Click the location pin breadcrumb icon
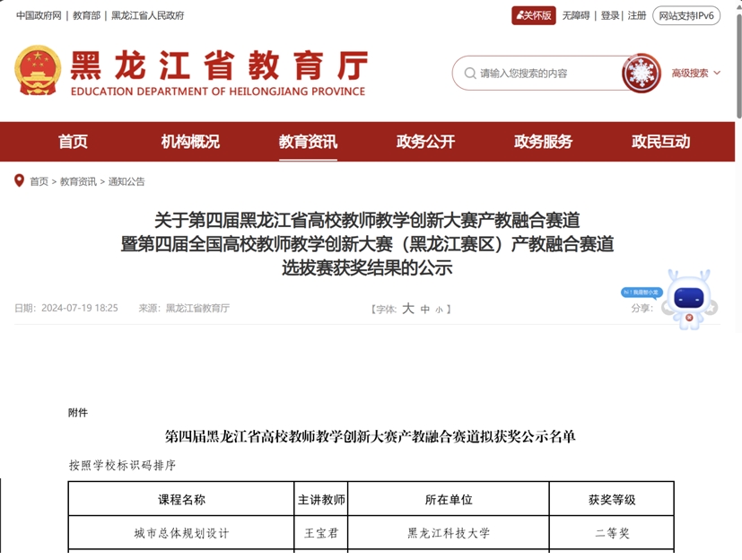 pos(20,181)
